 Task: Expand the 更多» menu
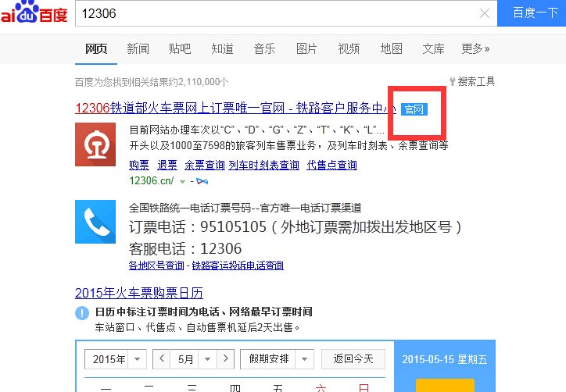tap(475, 48)
